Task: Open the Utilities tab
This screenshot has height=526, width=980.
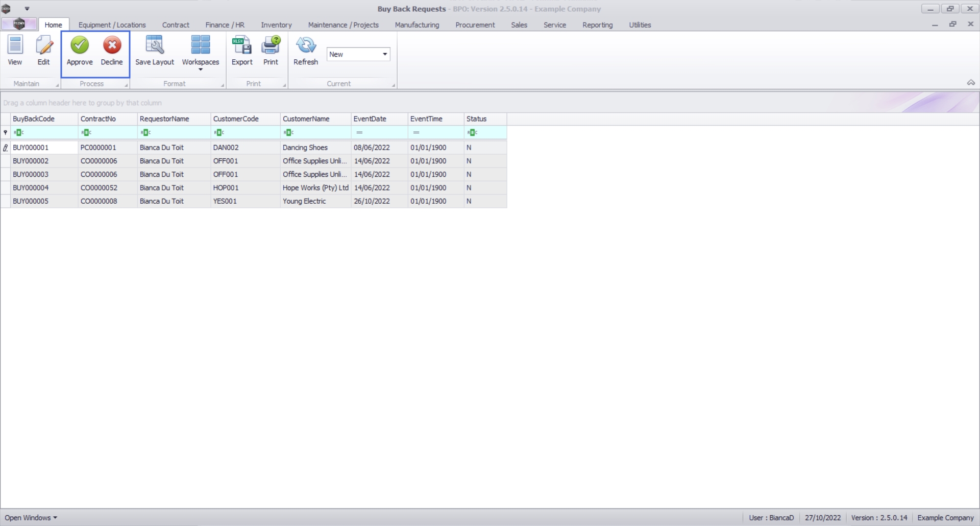Action: coord(640,25)
